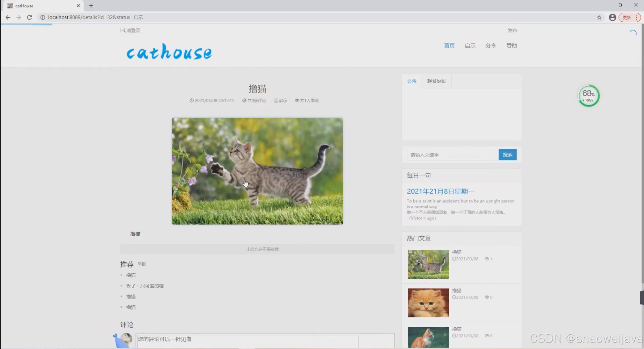644x349 pixels.
Task: Click the Hi,请登录 login link
Action: click(x=130, y=30)
